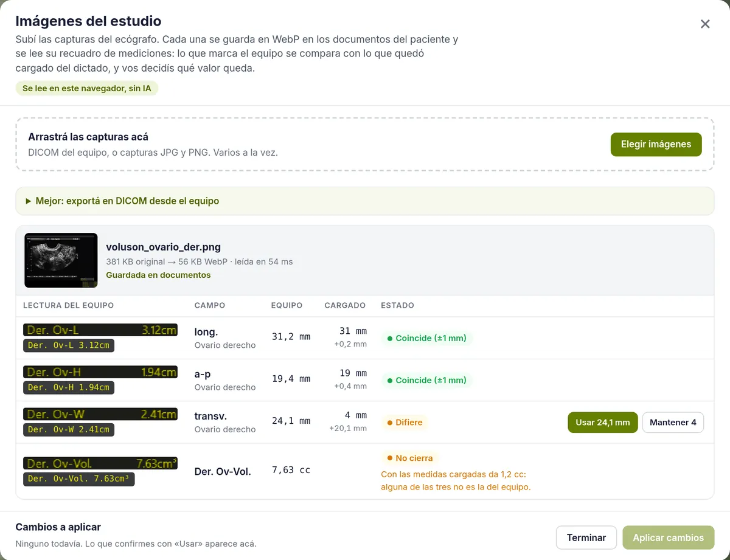Screen dimensions: 730x560
Task: Click the CARGADO column header
Action: 345,305
